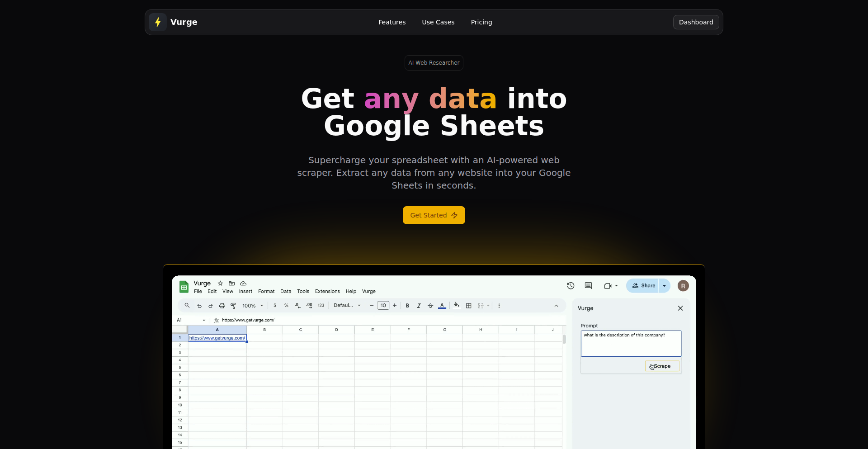Open the View menu

pos(228,292)
